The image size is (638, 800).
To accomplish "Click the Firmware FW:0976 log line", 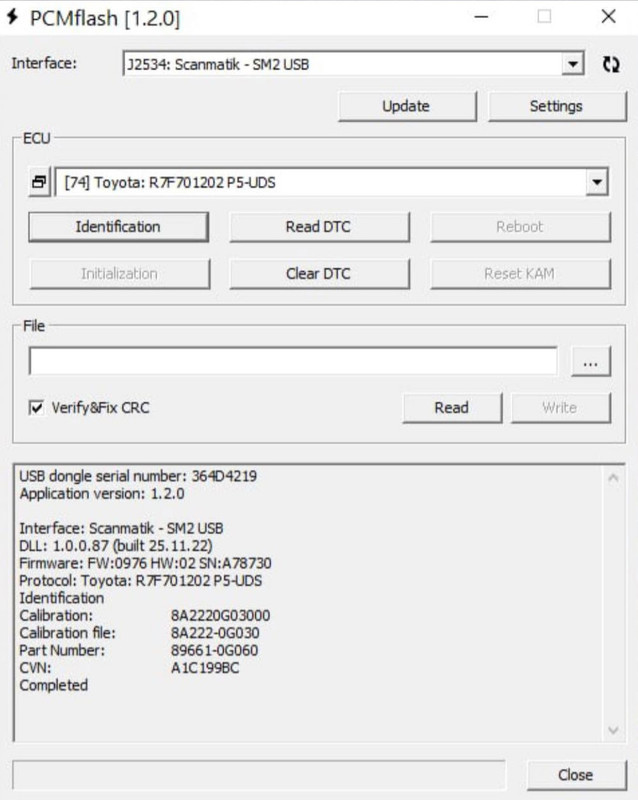I will coord(145,563).
